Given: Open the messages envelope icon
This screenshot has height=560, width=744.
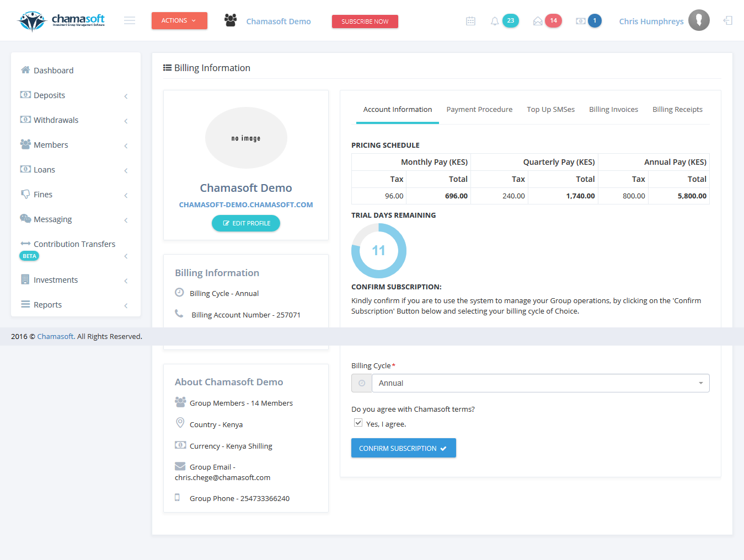Looking at the screenshot, I should coord(538,21).
